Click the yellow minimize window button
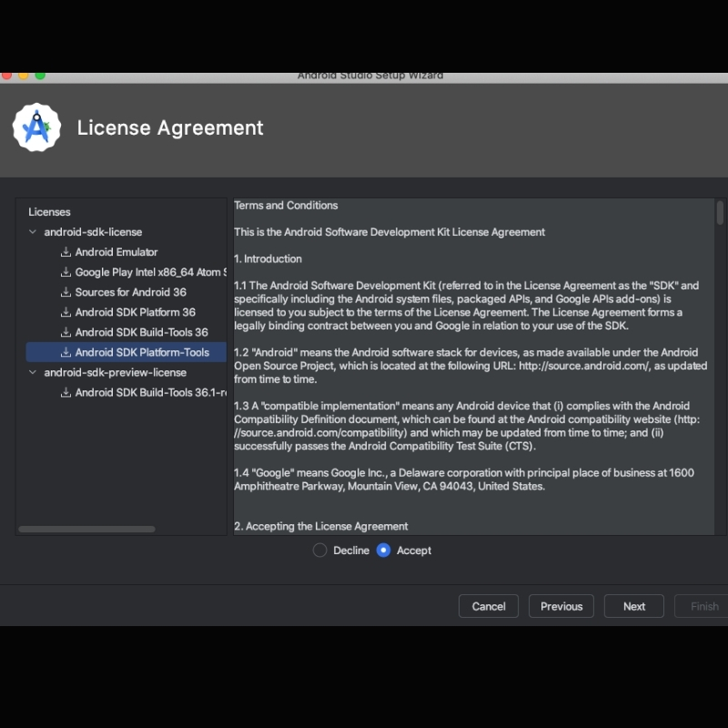Viewport: 728px width, 728px height. 24,76
